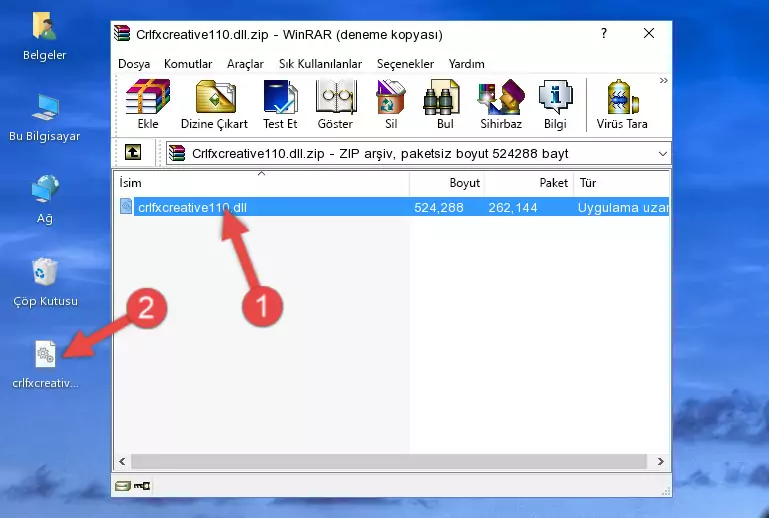Click the 524,288 size value
769x518 pixels.
pyautogui.click(x=438, y=207)
